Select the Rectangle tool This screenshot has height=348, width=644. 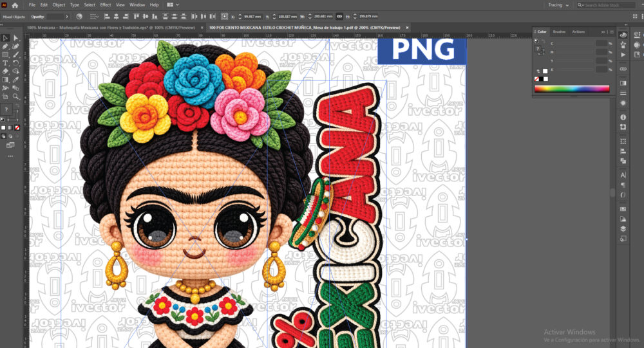pos(5,55)
